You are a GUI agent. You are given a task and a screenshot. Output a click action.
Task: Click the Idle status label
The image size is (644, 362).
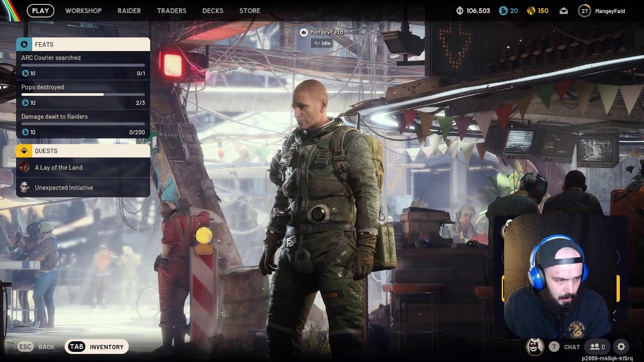pyautogui.click(x=326, y=43)
